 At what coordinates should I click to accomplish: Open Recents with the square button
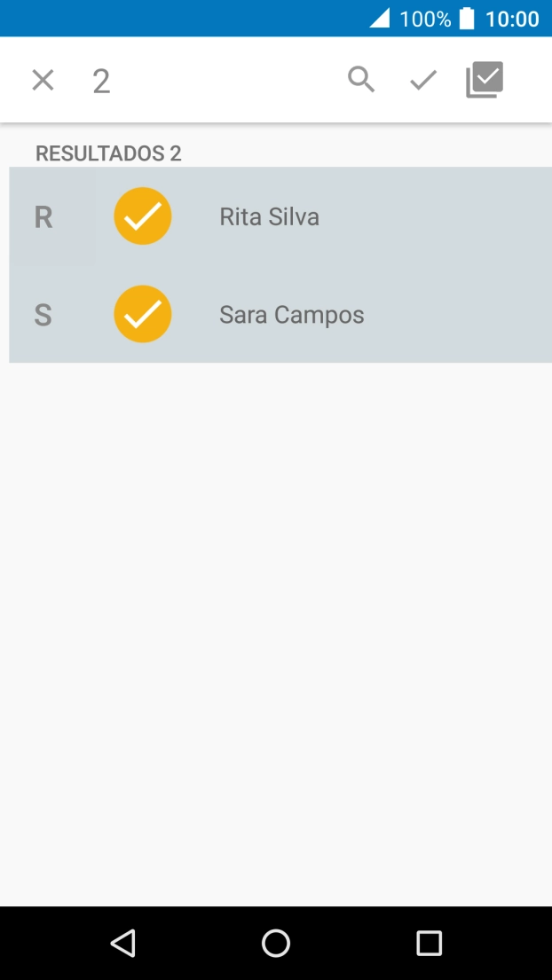click(x=429, y=943)
